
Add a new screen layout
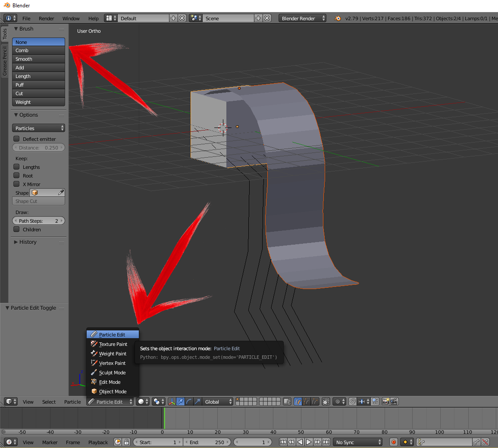(173, 19)
